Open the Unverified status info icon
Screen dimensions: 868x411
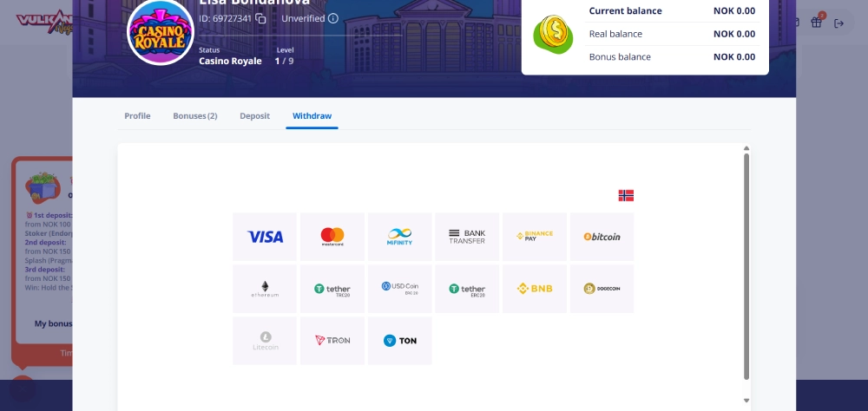[x=333, y=18]
